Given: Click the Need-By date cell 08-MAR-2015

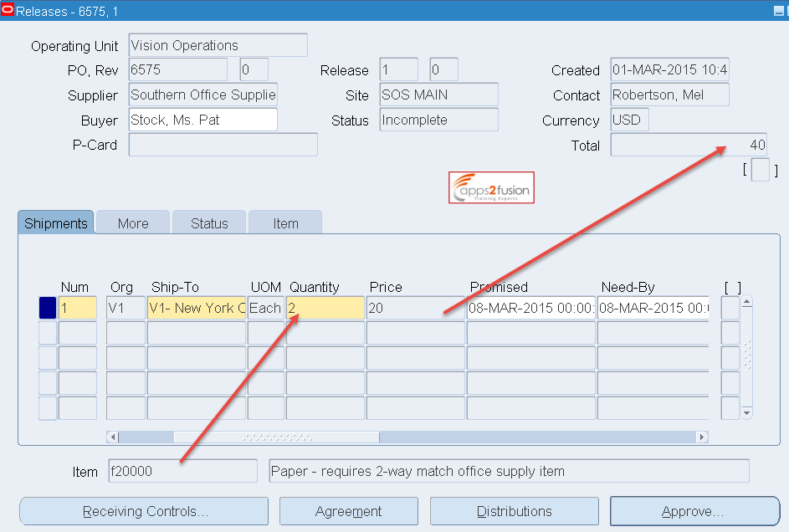Looking at the screenshot, I should click(653, 308).
